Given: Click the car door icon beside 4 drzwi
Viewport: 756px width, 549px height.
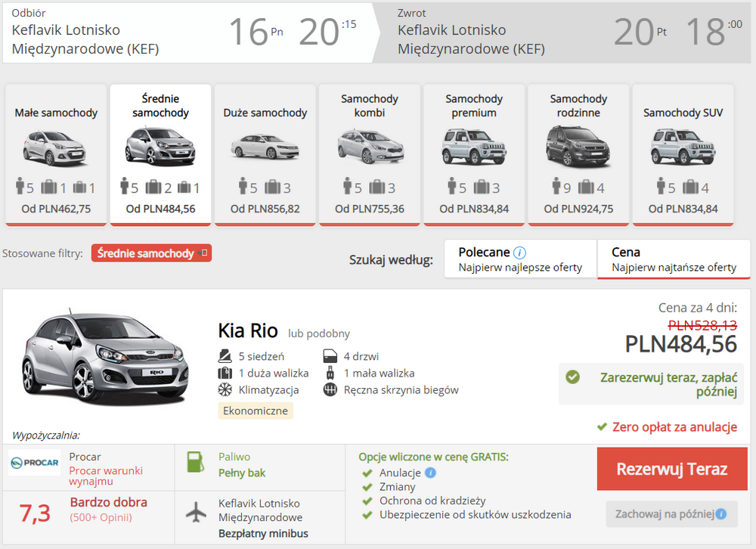Looking at the screenshot, I should [330, 356].
